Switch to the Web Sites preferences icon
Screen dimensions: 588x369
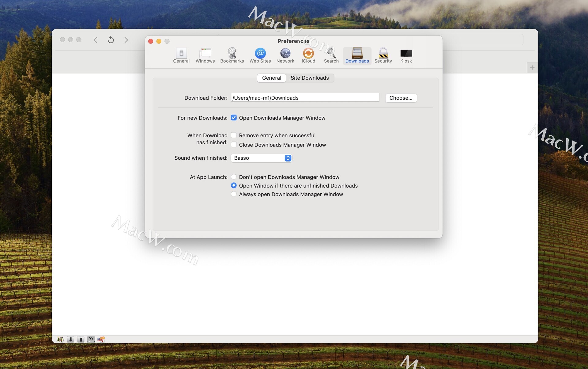260,55
